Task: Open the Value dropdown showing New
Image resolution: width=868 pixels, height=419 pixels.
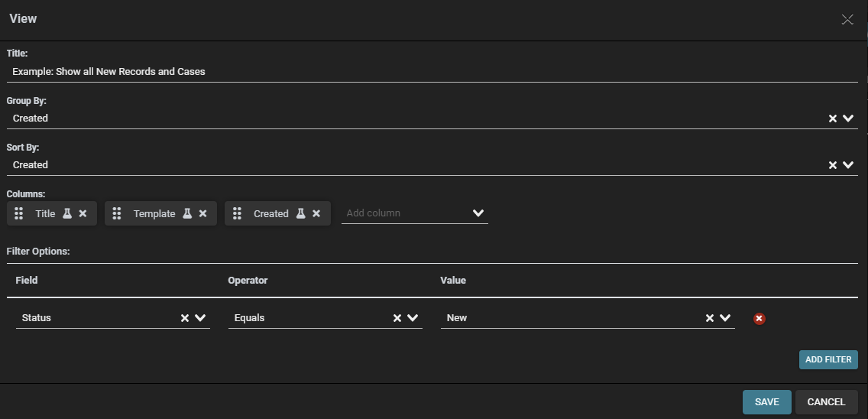Action: [725, 317]
